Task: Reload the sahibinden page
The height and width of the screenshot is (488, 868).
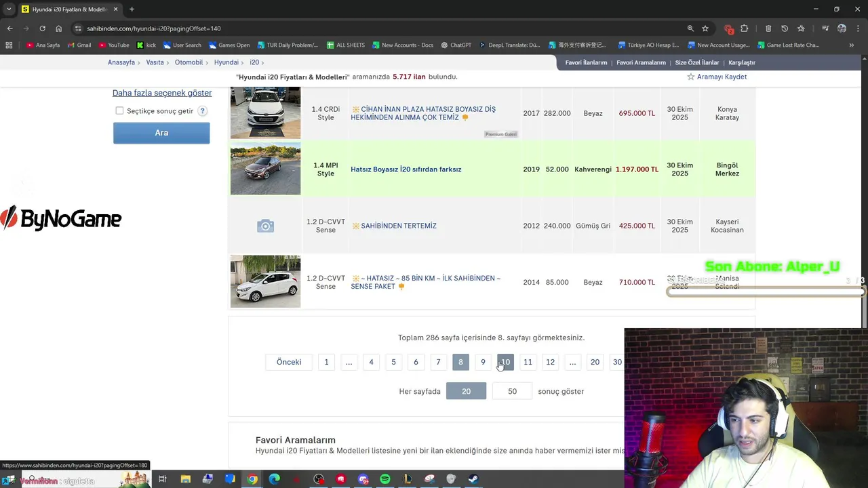Action: pyautogui.click(x=42, y=28)
